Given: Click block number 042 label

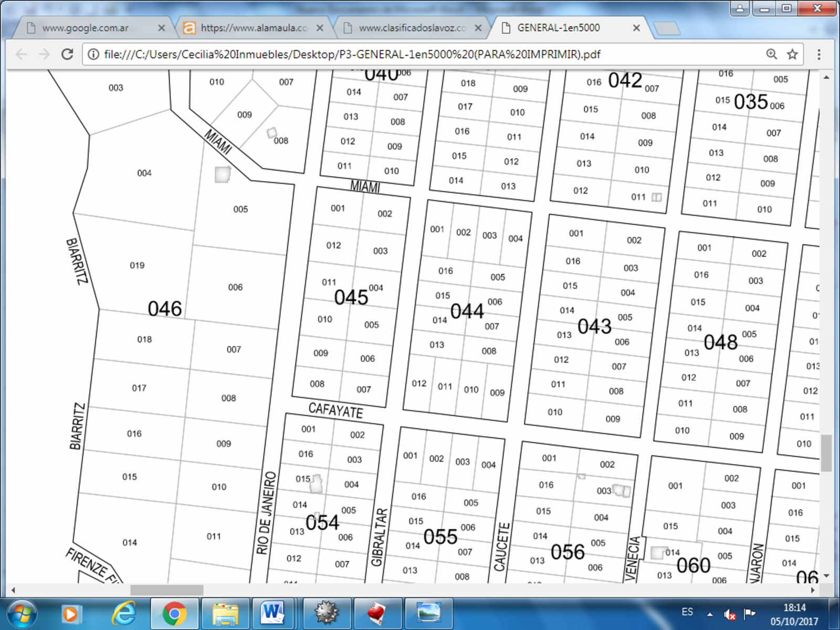Looking at the screenshot, I should coord(625,80).
